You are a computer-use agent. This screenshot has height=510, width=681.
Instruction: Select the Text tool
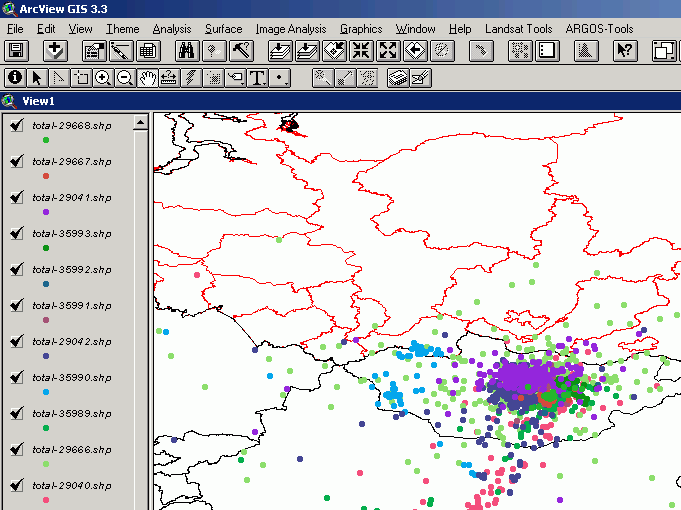click(x=257, y=77)
